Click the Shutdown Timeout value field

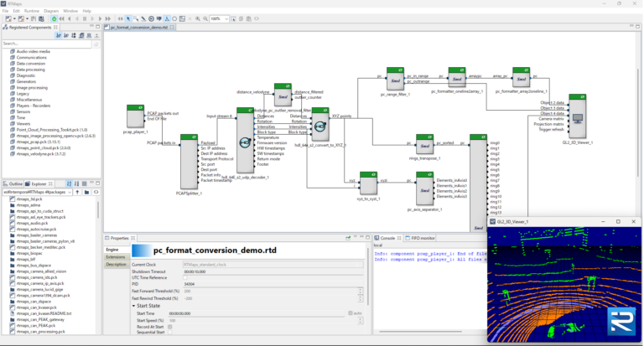(273, 271)
